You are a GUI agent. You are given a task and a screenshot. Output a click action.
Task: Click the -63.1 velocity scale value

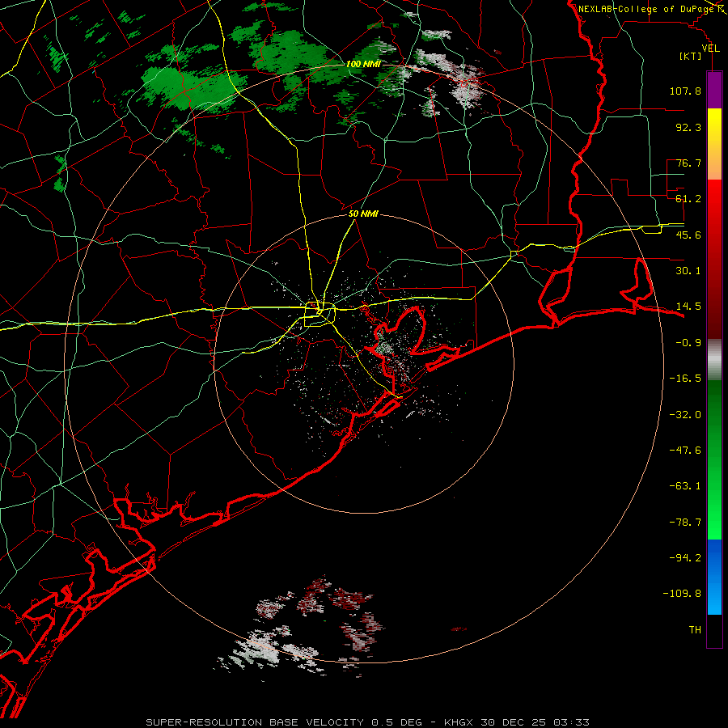pos(685,486)
